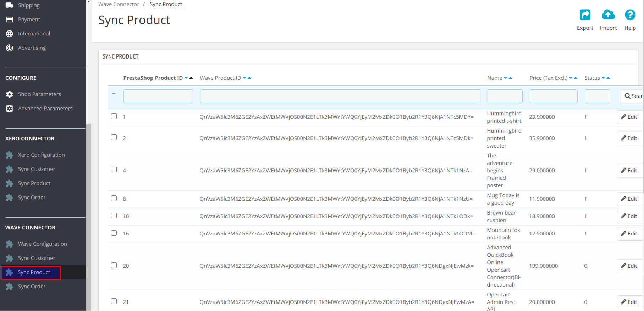Edit the Mug Today is a good day row
The width and height of the screenshot is (644, 311).
click(630, 199)
